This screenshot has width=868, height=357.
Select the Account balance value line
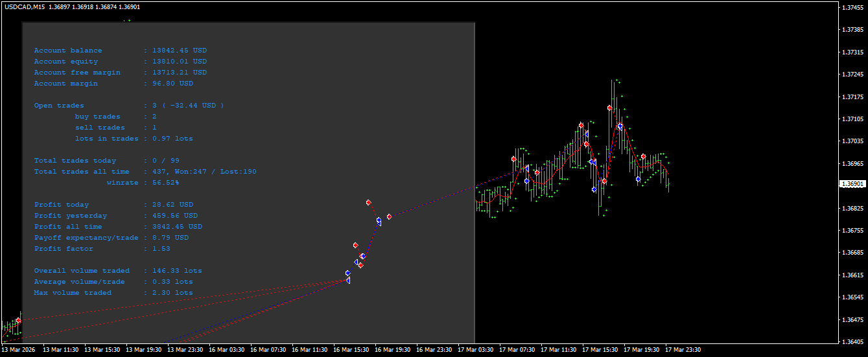(175, 51)
